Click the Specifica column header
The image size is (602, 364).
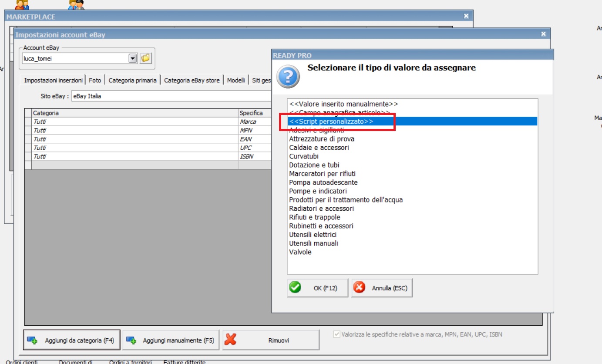255,113
